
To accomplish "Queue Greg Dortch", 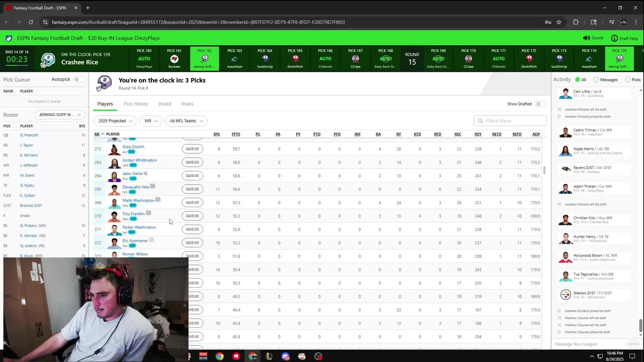I will tap(192, 149).
